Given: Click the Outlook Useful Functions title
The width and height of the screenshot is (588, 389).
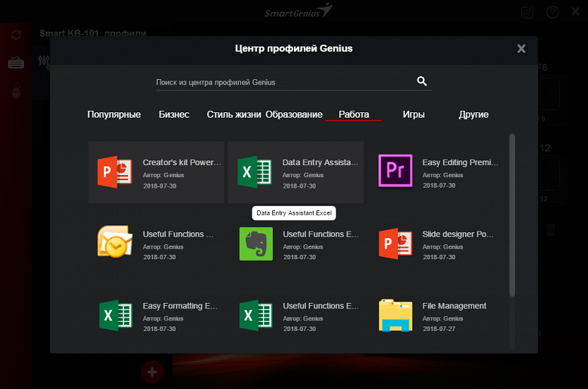Looking at the screenshot, I should [x=178, y=234].
